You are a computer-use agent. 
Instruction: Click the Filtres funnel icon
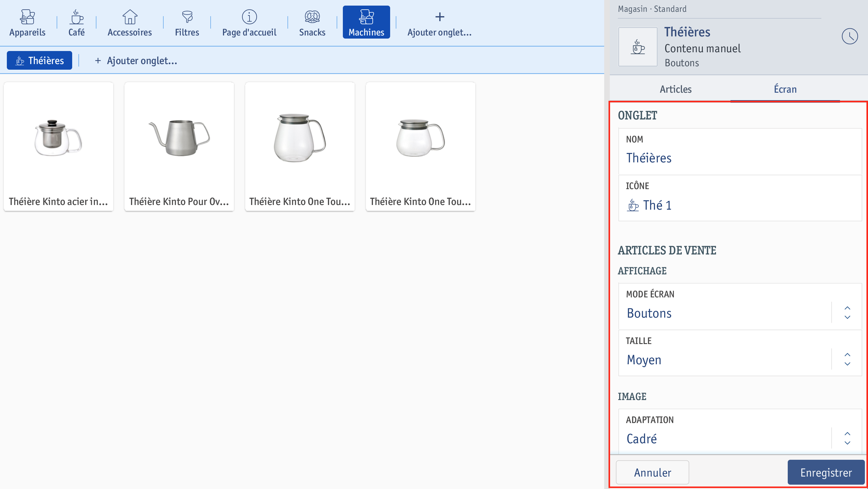(x=187, y=16)
